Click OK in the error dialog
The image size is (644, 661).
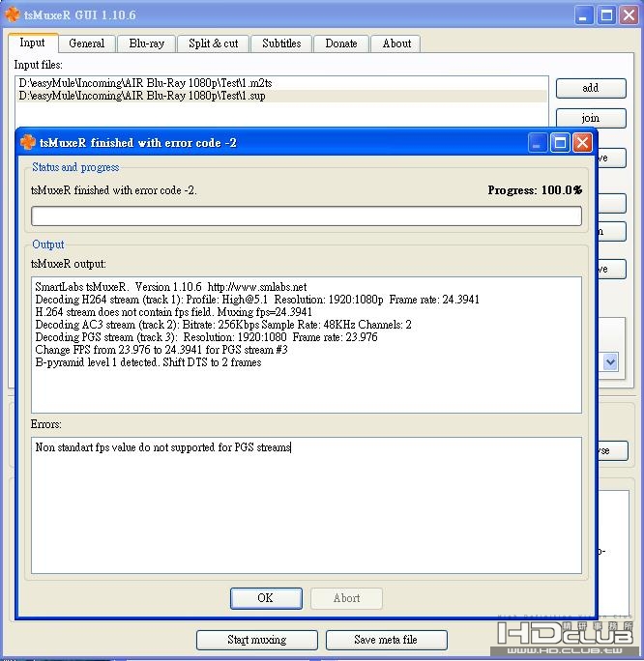[266, 598]
